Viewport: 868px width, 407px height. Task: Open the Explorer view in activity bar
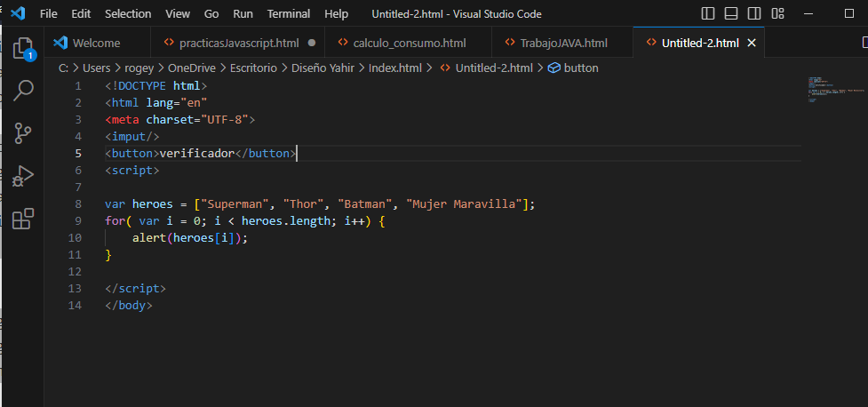point(23,48)
